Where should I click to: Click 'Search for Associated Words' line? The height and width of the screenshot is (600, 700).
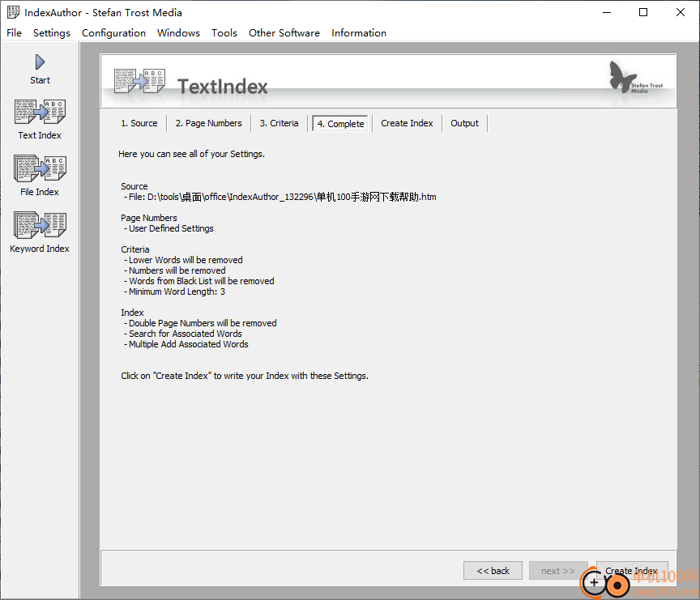pyautogui.click(x=183, y=334)
